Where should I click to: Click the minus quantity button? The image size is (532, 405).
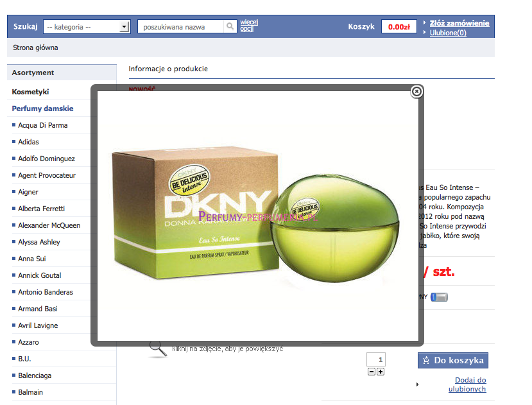[372, 372]
